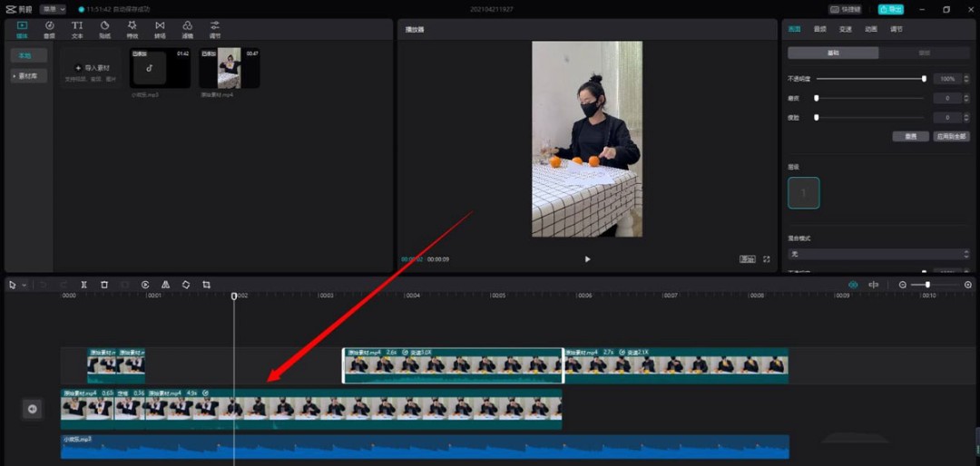Click the 导出 (Export) button

point(890,9)
